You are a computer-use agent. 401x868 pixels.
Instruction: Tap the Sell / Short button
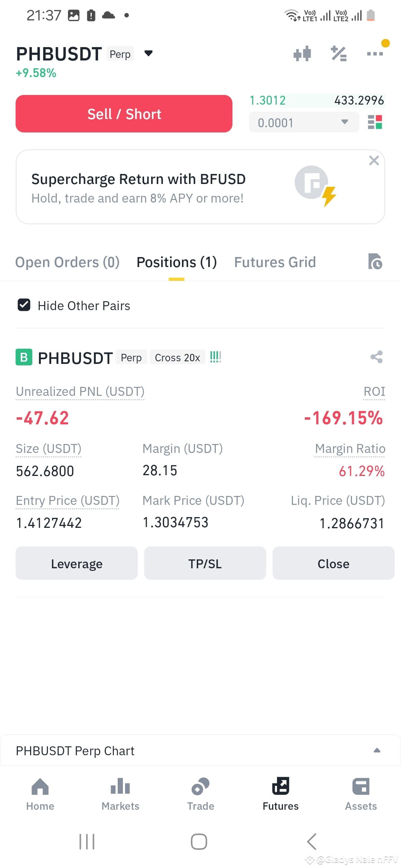point(124,114)
